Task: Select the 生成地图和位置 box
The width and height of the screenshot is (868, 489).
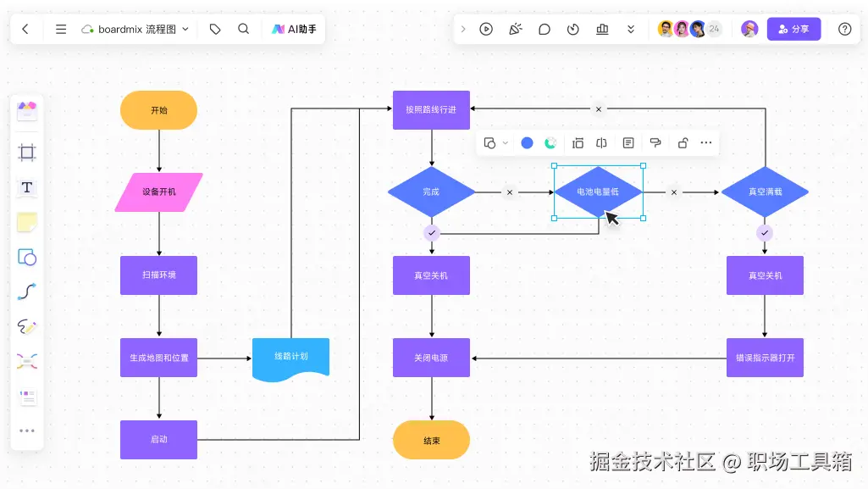Action: coord(159,358)
